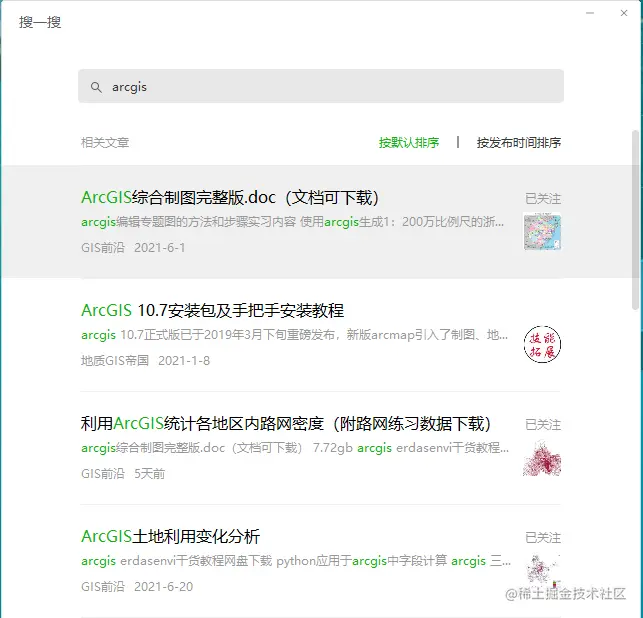Click the map thumbnail of the 综合制图 article
Viewport: 643px width, 618px height.
[542, 231]
